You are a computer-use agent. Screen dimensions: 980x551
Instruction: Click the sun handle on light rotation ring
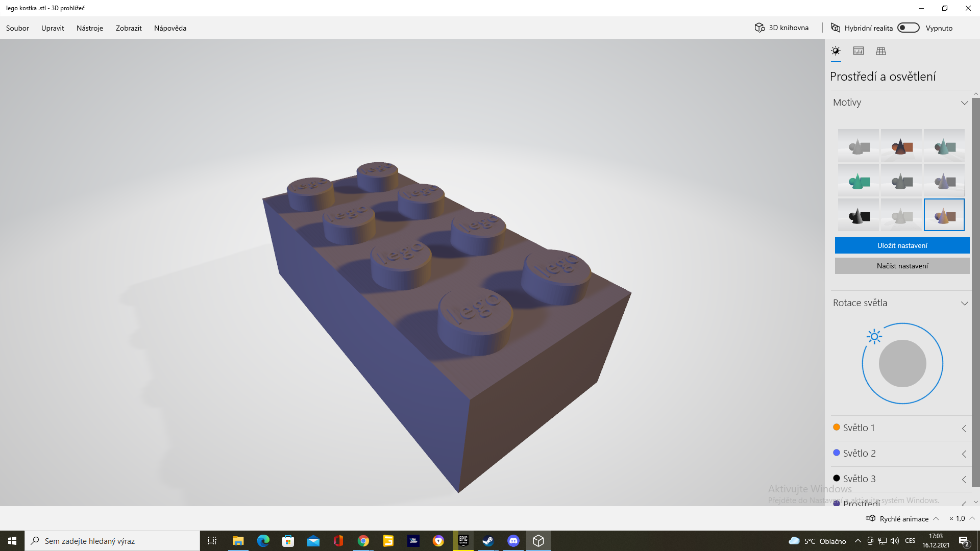[x=874, y=337]
